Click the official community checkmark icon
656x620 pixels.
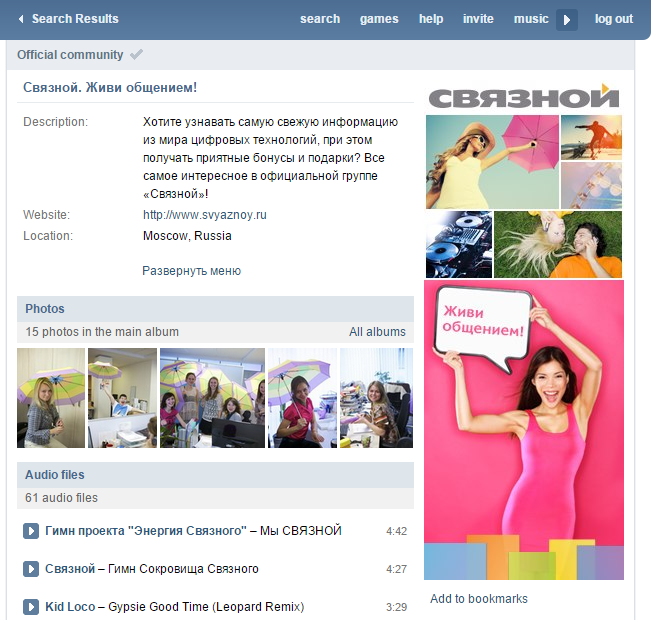(136, 54)
